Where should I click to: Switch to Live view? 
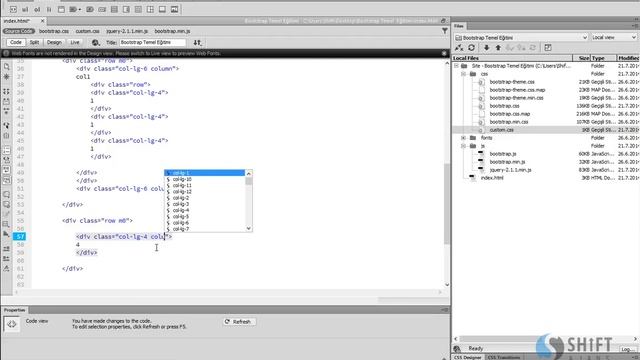(x=75, y=42)
